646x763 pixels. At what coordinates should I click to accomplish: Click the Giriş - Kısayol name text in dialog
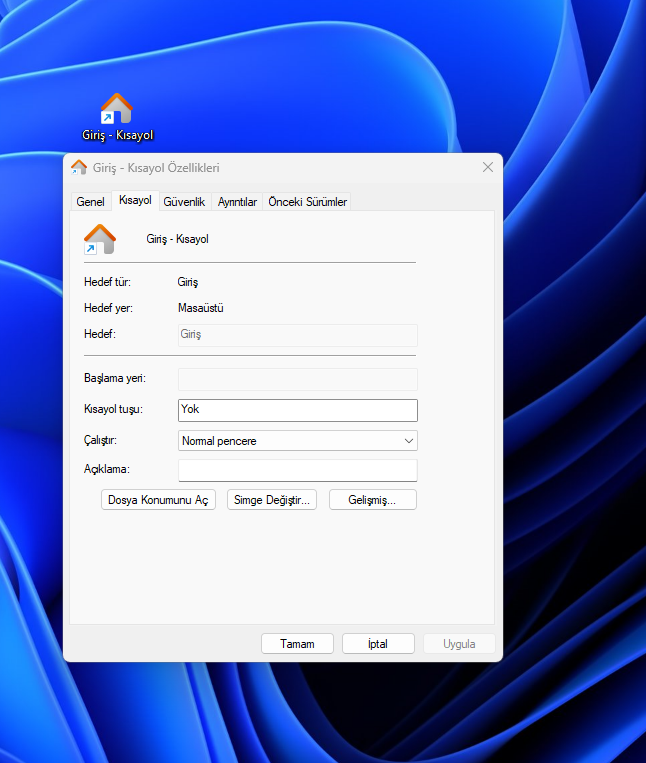coord(178,239)
